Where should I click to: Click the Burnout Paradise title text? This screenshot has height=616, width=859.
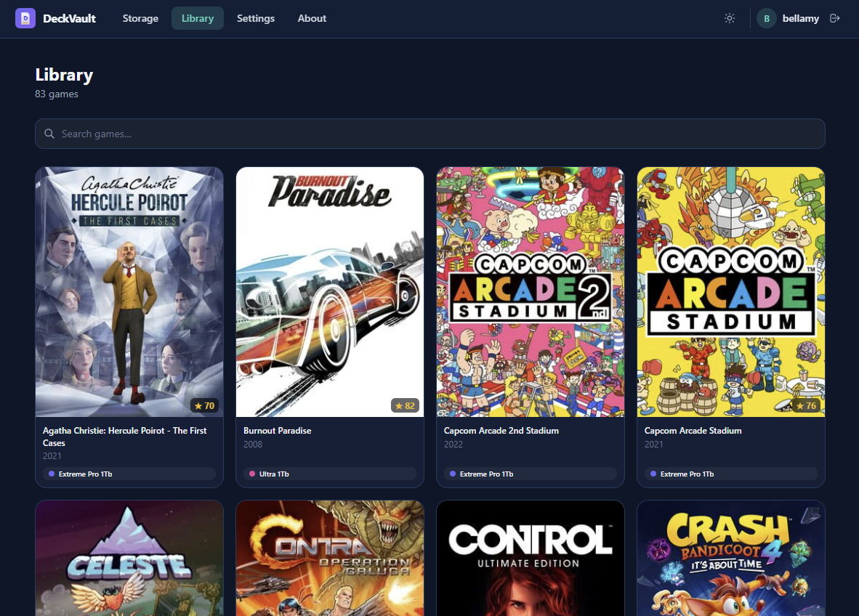tap(277, 431)
